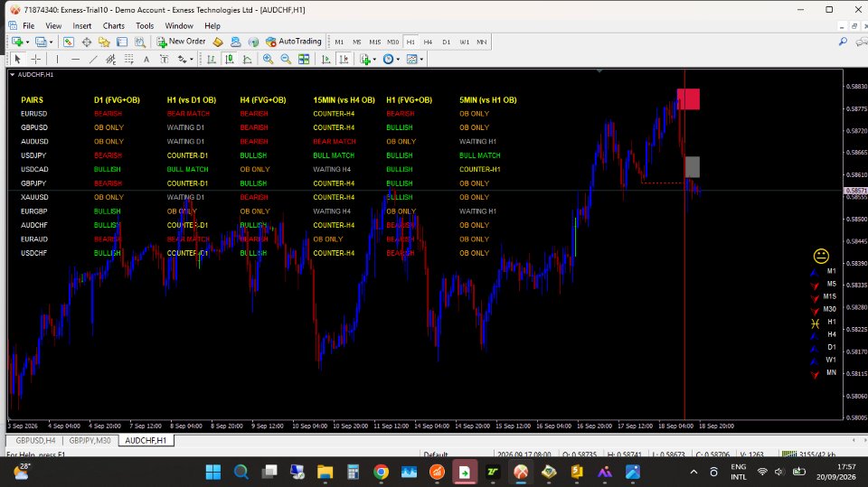
Task: Open the File menu
Action: pos(28,26)
